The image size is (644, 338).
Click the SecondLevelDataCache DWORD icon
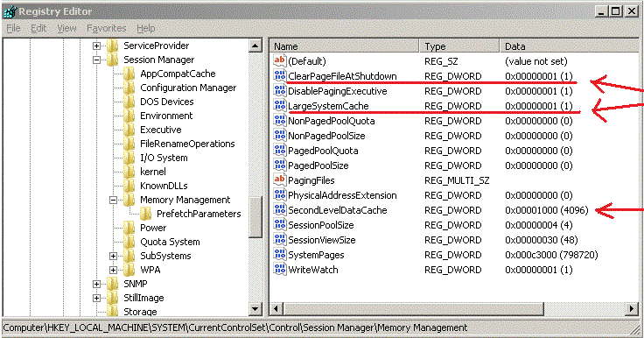click(280, 209)
